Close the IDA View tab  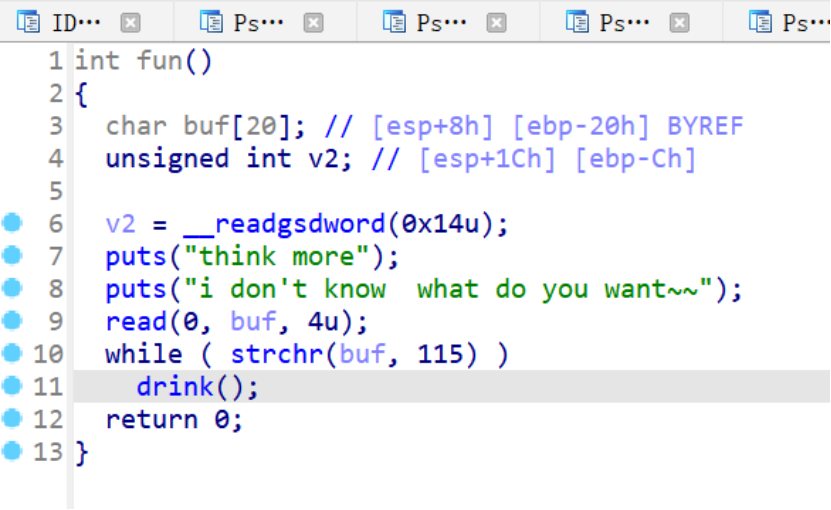point(131,22)
